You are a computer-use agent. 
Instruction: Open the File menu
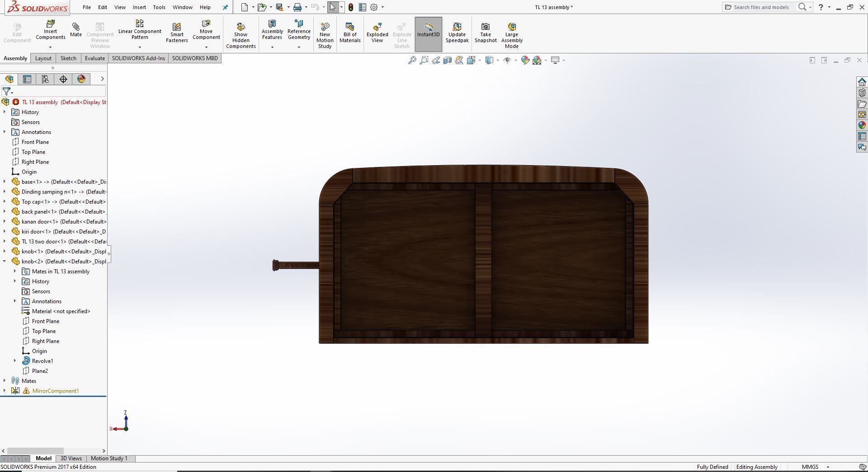coord(86,7)
